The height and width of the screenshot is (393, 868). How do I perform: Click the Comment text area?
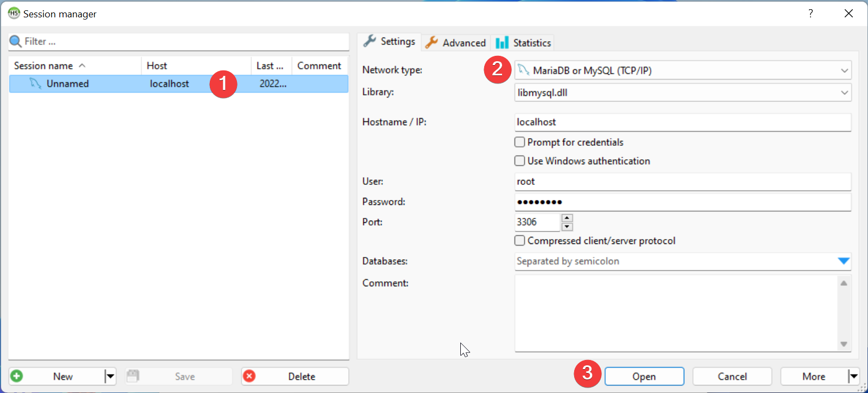point(676,313)
